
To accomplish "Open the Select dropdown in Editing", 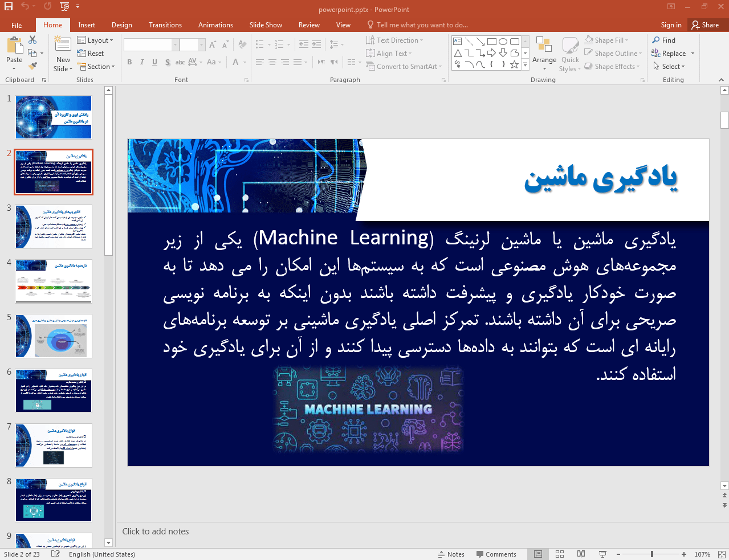I will 669,67.
